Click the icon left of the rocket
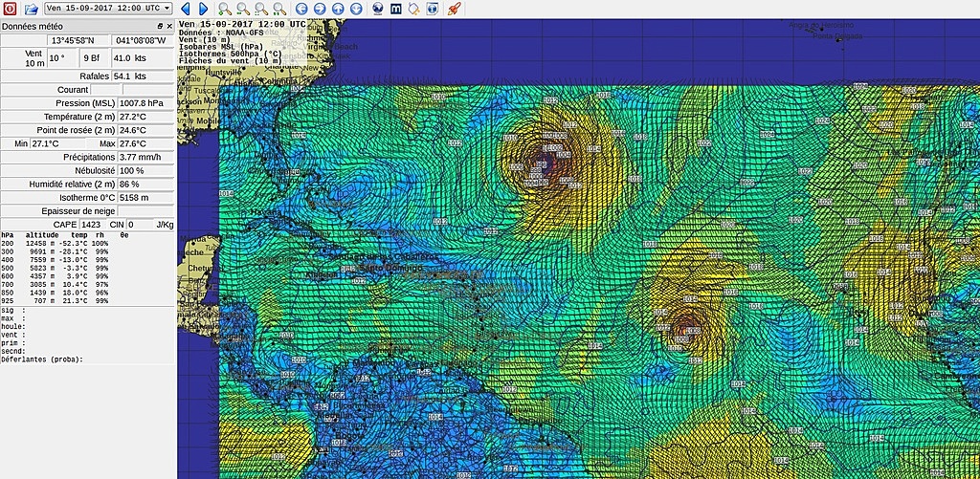980x479 pixels. [432, 9]
